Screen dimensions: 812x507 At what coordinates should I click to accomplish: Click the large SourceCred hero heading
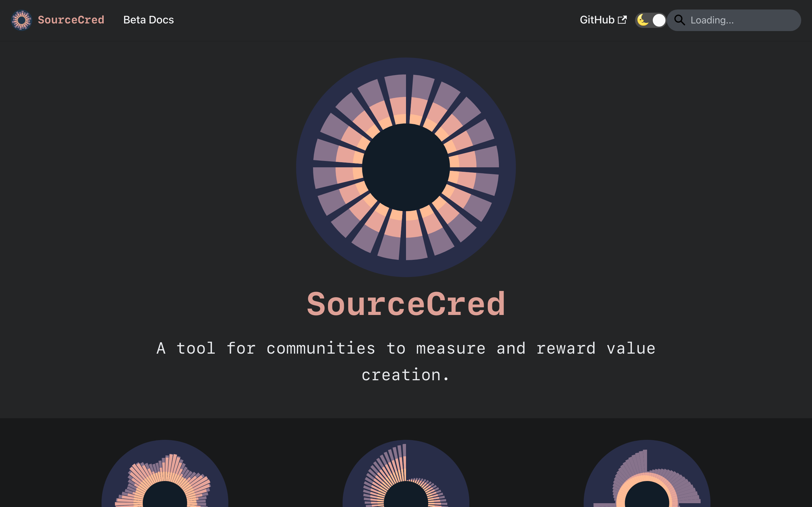point(406,304)
